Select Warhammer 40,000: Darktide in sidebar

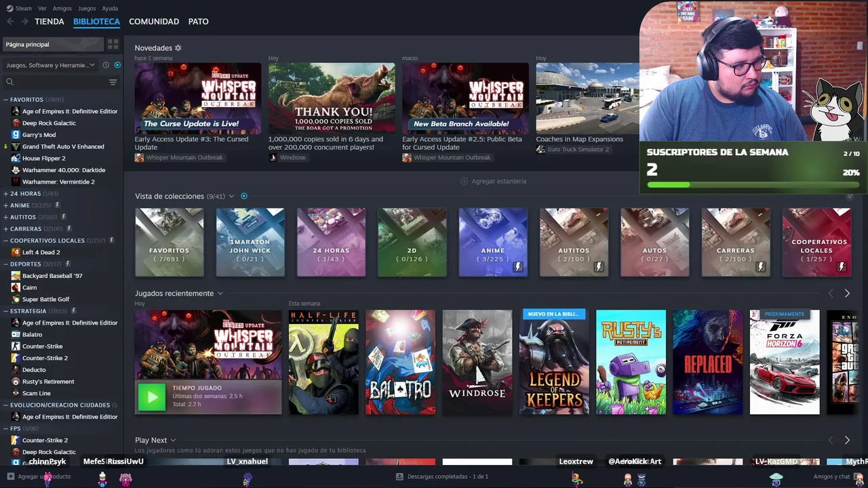click(64, 170)
